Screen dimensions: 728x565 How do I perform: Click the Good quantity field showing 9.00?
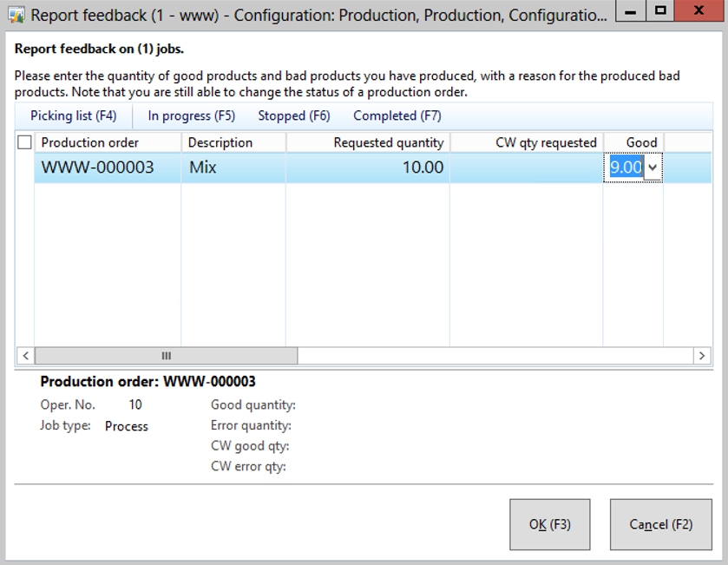pos(626,168)
